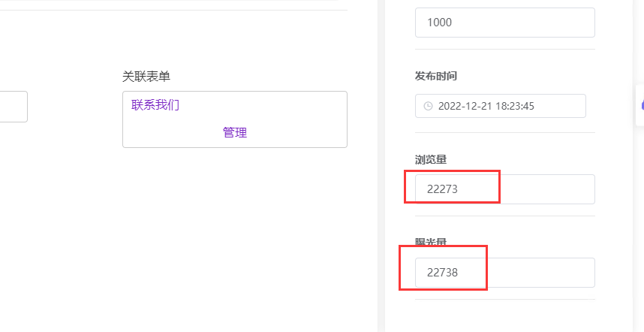Click the 曝光量 label
The width and height of the screenshot is (644, 332).
tap(431, 242)
